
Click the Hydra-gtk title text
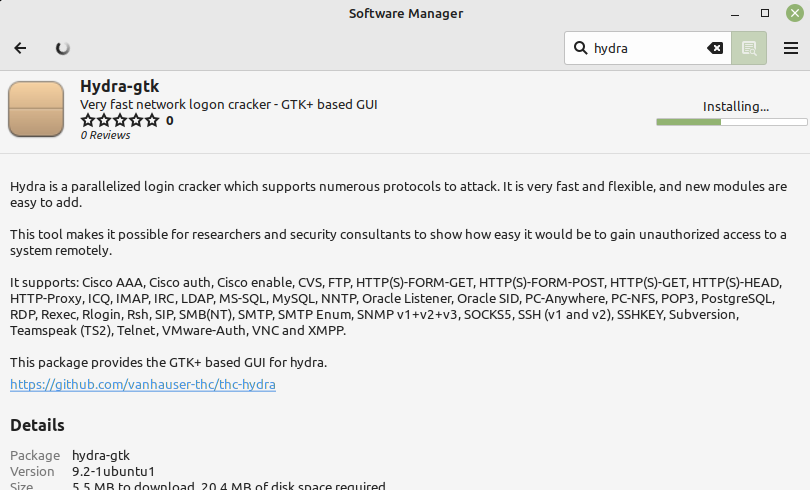[x=120, y=87]
